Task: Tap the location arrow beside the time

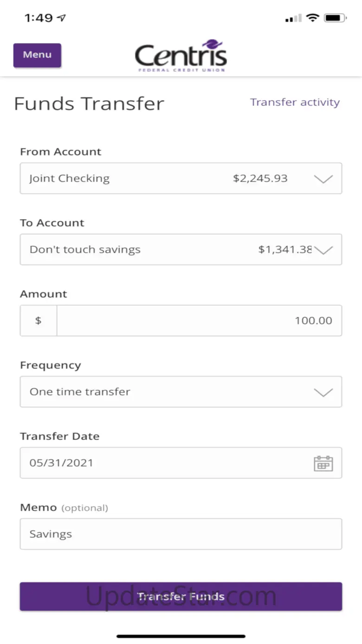Action: pos(61,18)
